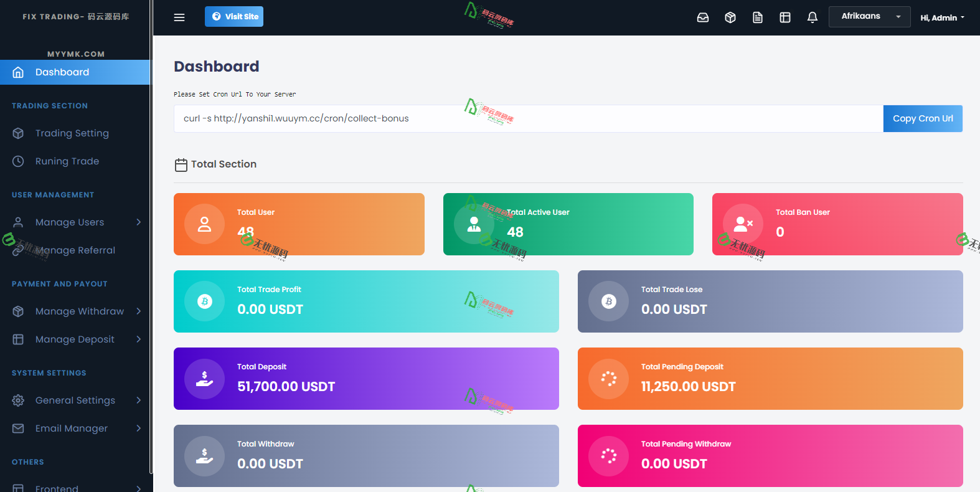This screenshot has width=980, height=492.
Task: Click the table layout icon in header
Action: 785,17
